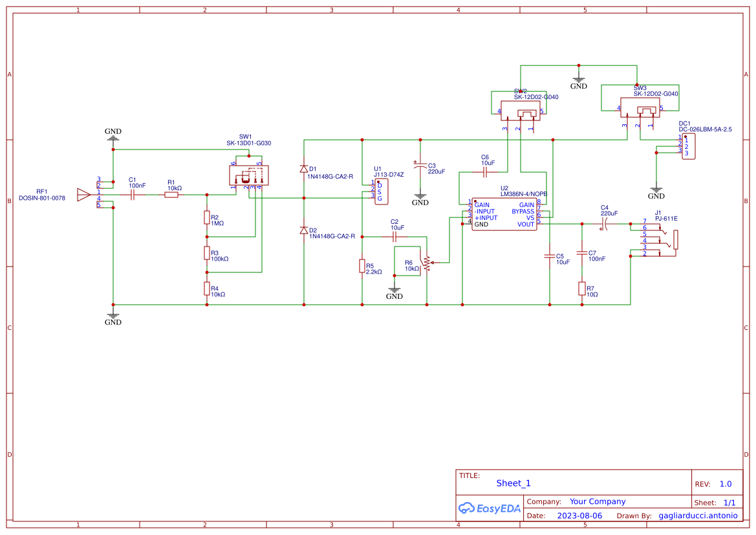Select the 1N4148G-CA2-R label of D2
Image resolution: width=756 pixels, height=535 pixels.
[x=332, y=236]
